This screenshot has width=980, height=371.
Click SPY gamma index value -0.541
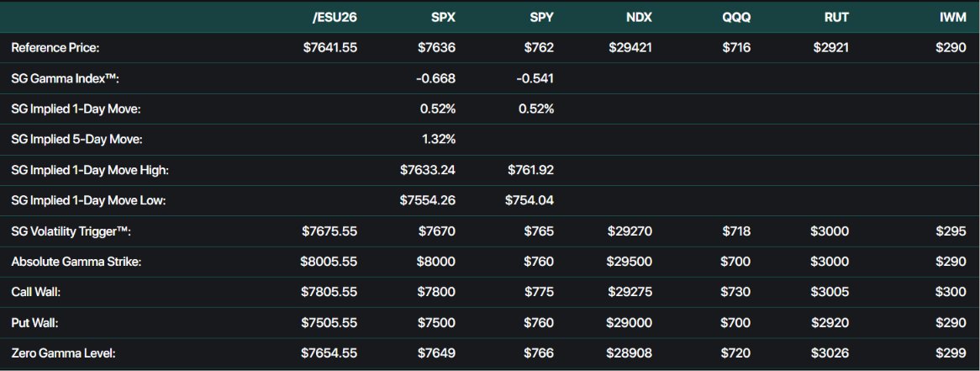pyautogui.click(x=535, y=79)
